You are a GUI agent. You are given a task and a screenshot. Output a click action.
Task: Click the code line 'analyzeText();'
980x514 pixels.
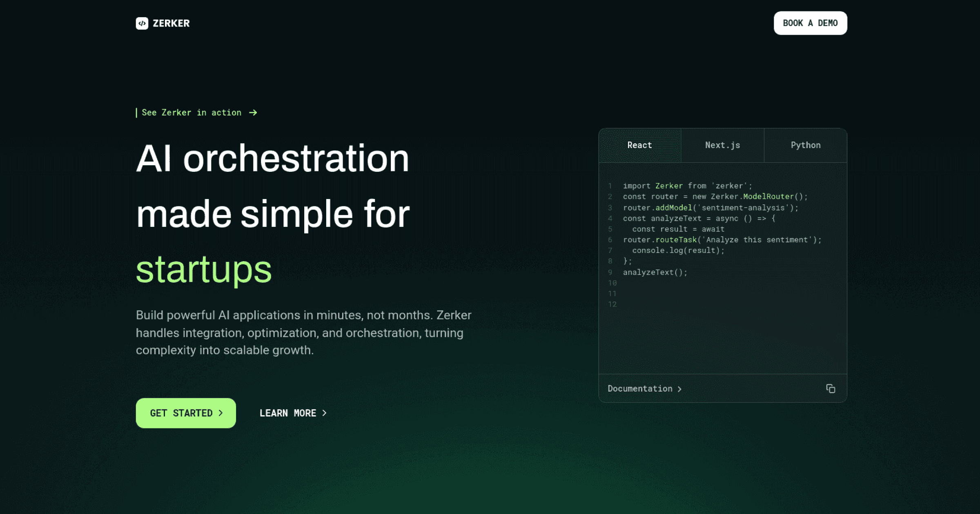pos(655,272)
